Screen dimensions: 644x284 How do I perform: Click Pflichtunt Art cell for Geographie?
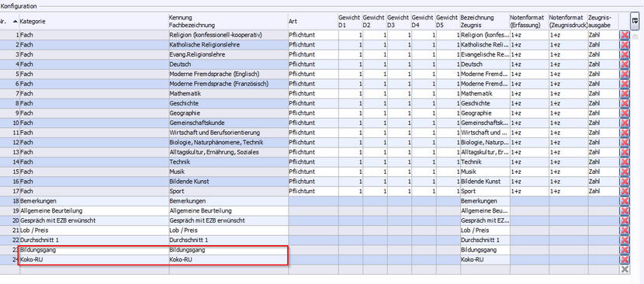313,113
